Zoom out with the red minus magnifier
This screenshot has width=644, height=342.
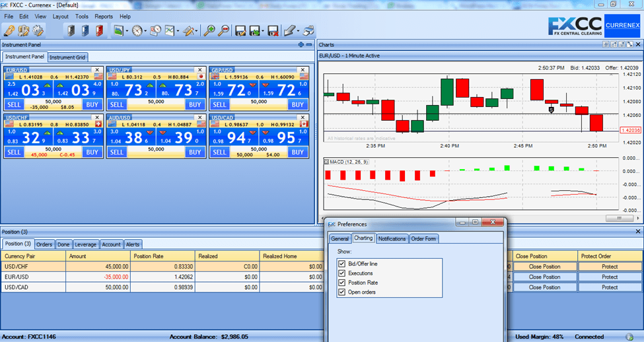pyautogui.click(x=224, y=30)
